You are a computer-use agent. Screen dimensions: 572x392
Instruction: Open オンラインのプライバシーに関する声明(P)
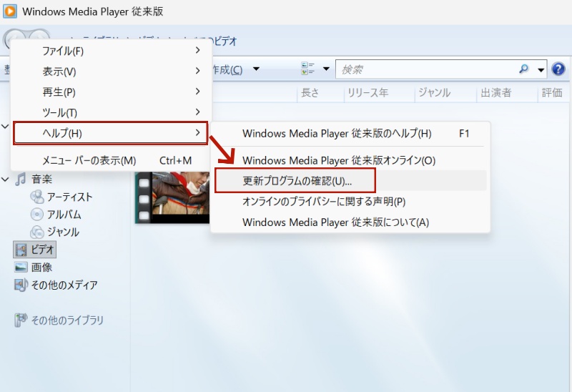tap(350, 201)
